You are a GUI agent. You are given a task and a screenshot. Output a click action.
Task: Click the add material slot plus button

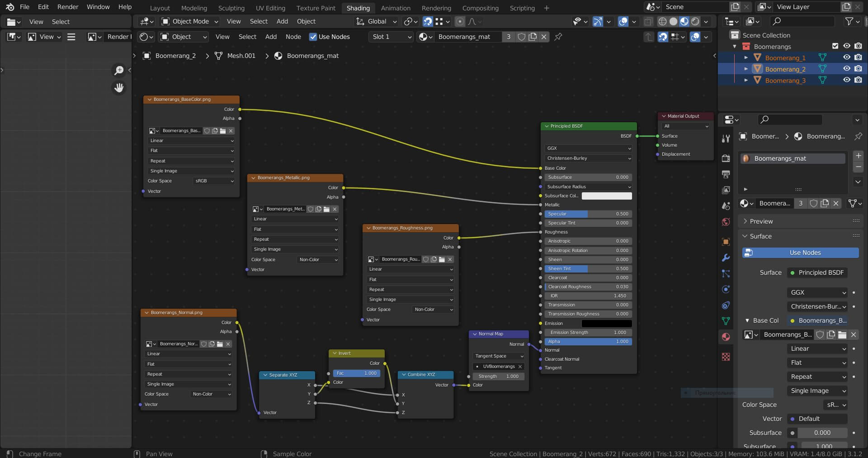point(858,156)
